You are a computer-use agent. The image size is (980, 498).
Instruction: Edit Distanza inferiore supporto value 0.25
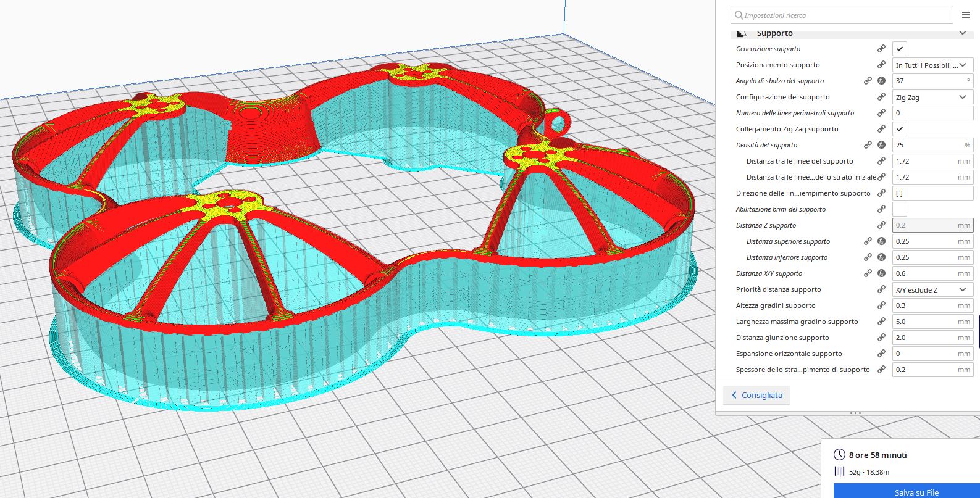click(x=932, y=257)
